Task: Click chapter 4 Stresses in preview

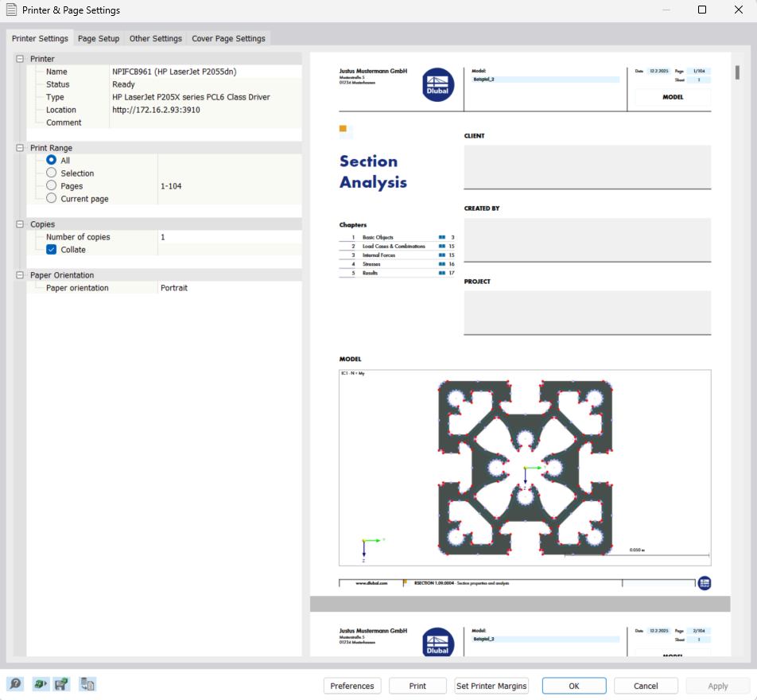Action: click(396, 264)
